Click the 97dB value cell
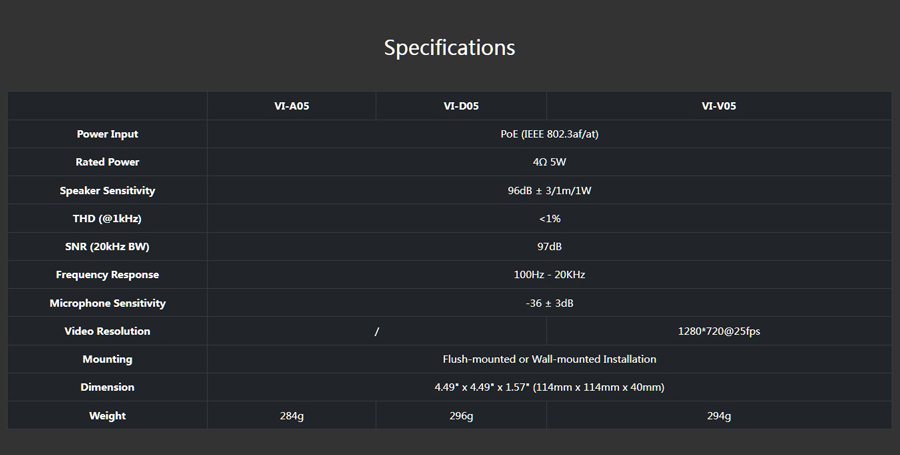This screenshot has width=900, height=455. (x=549, y=246)
